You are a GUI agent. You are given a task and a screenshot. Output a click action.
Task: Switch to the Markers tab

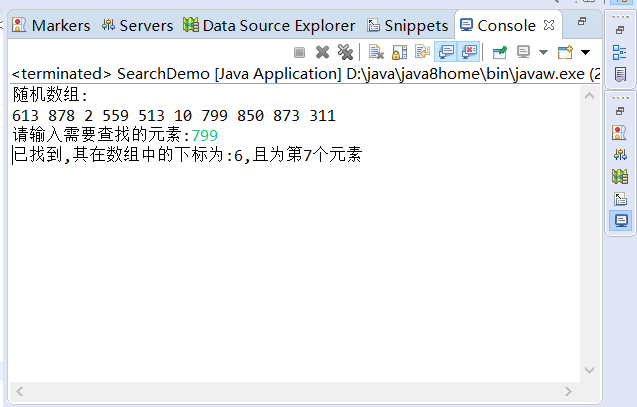tap(51, 26)
